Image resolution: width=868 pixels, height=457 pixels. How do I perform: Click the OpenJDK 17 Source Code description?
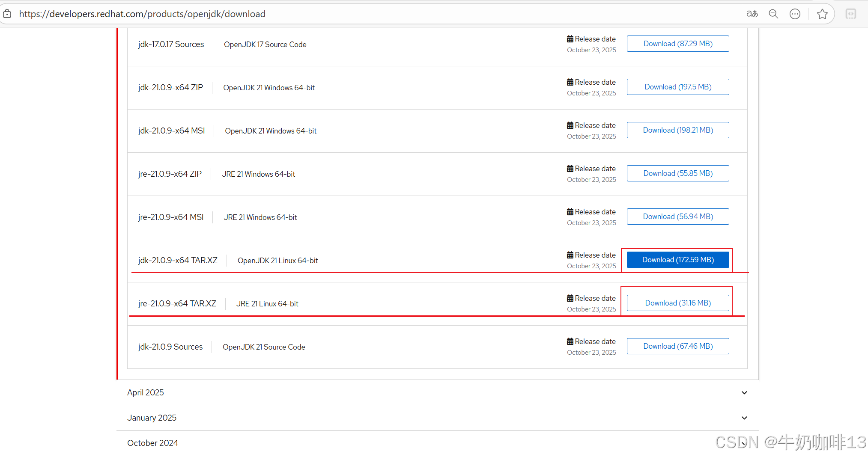click(x=265, y=45)
